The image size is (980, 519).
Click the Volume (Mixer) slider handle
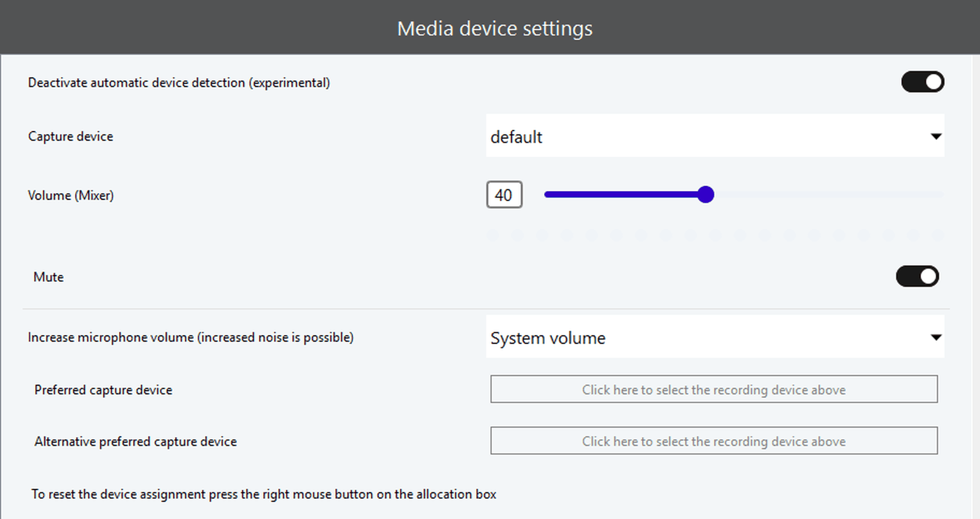pos(706,194)
